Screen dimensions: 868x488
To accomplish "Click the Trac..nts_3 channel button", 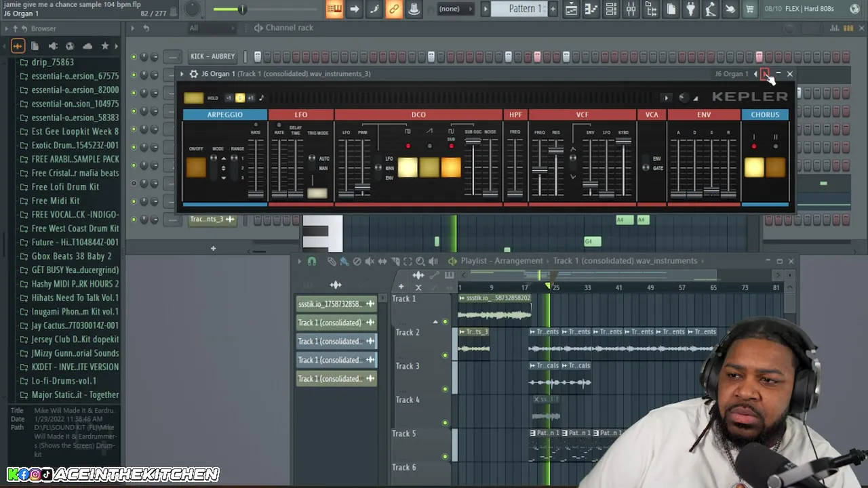I will pyautogui.click(x=212, y=219).
